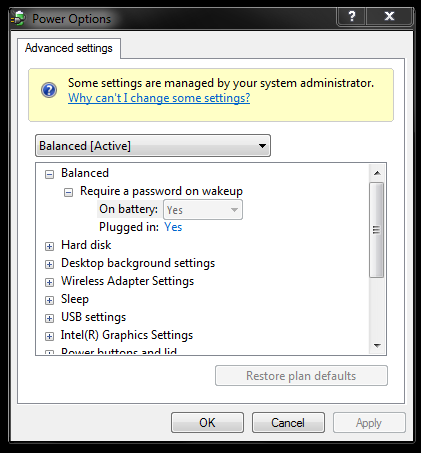Click the scroll down arrow in settings list
The width and height of the screenshot is (421, 453).
pos(377,346)
